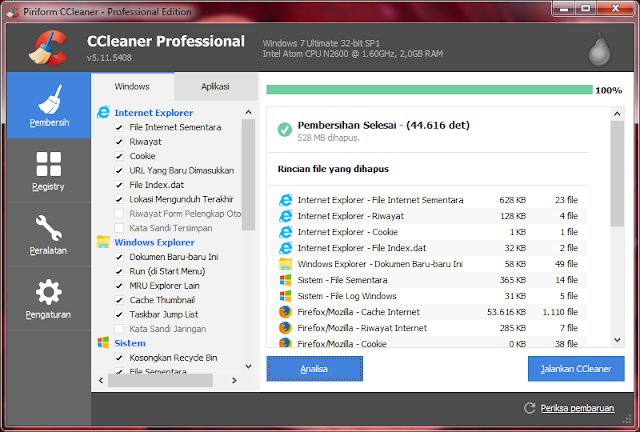Open the Pembersih cleaner section
Viewport: 640px width, 432px height.
(49, 106)
